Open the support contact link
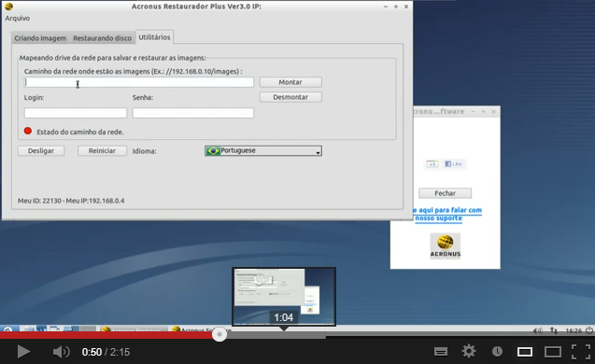 (x=447, y=215)
